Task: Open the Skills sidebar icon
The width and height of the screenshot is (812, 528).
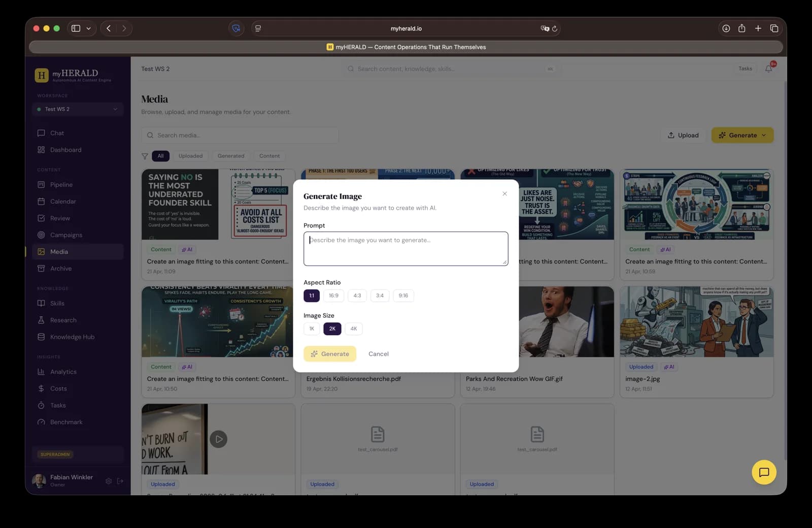Action: (x=41, y=304)
